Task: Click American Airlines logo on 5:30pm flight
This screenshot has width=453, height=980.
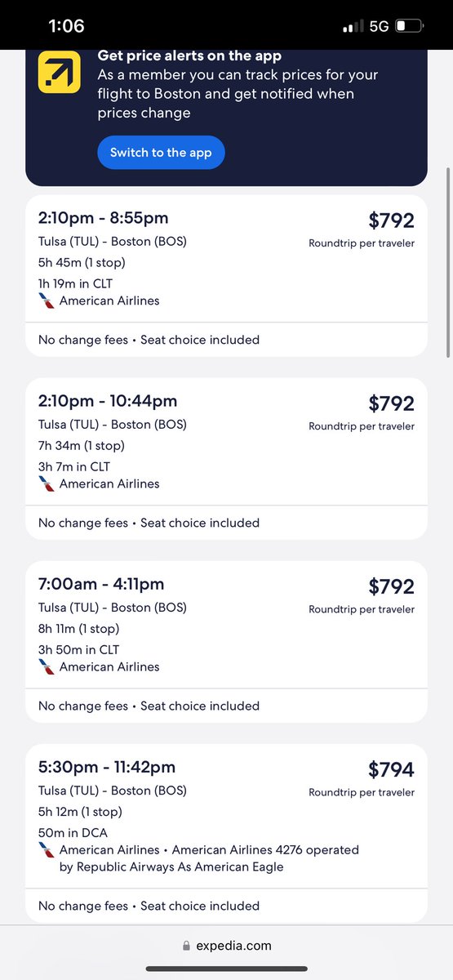Action: pyautogui.click(x=47, y=850)
